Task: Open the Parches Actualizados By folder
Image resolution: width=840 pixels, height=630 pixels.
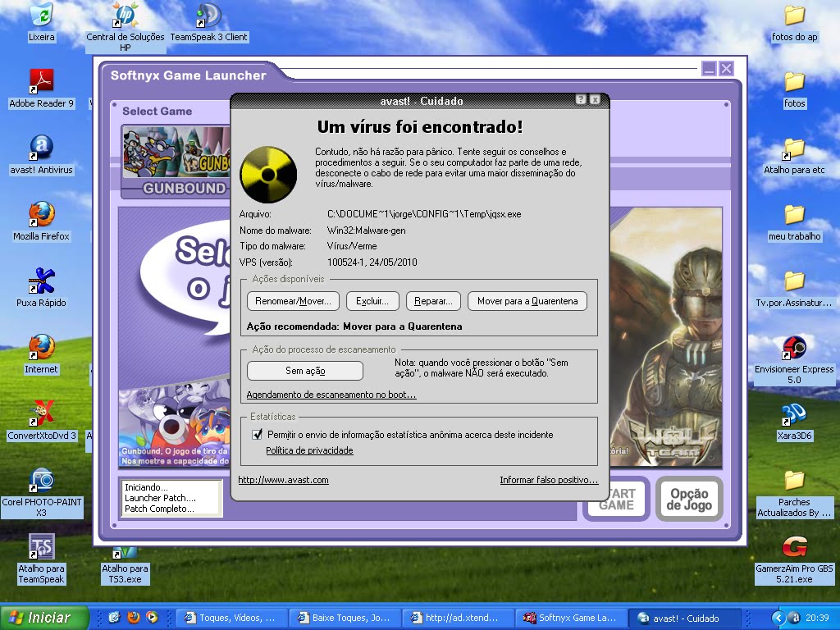Action: [794, 492]
